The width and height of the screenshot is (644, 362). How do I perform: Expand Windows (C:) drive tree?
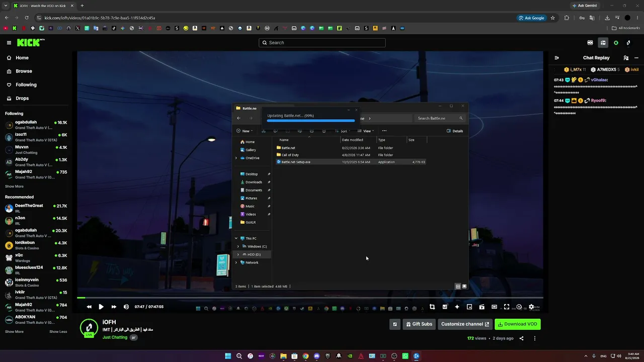click(238, 246)
